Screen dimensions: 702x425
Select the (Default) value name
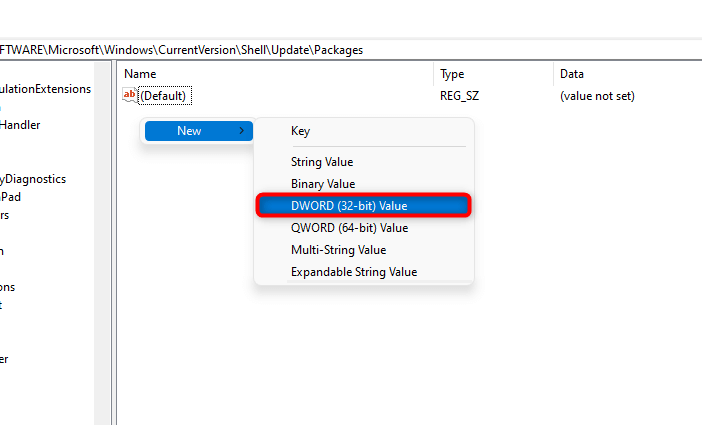164,96
